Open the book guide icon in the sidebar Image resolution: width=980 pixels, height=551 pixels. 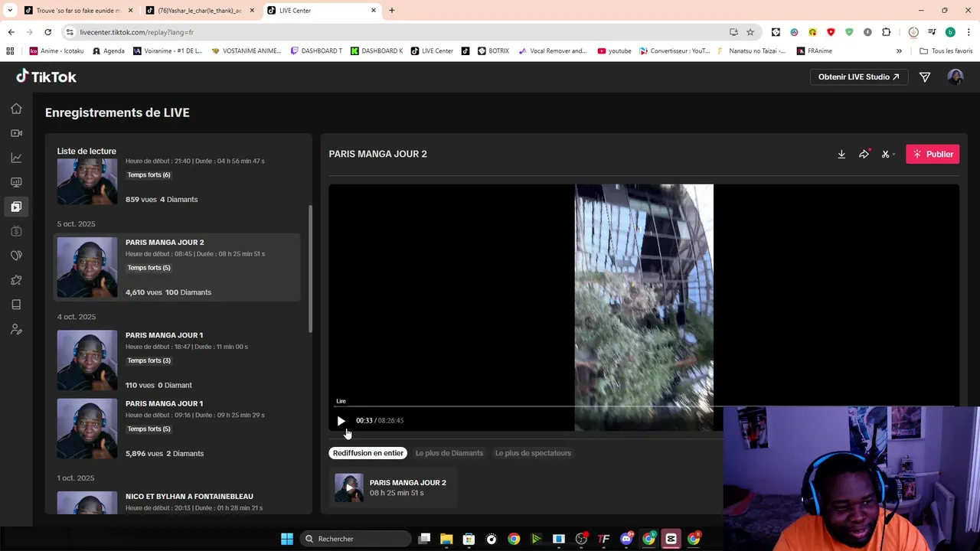[x=16, y=305]
